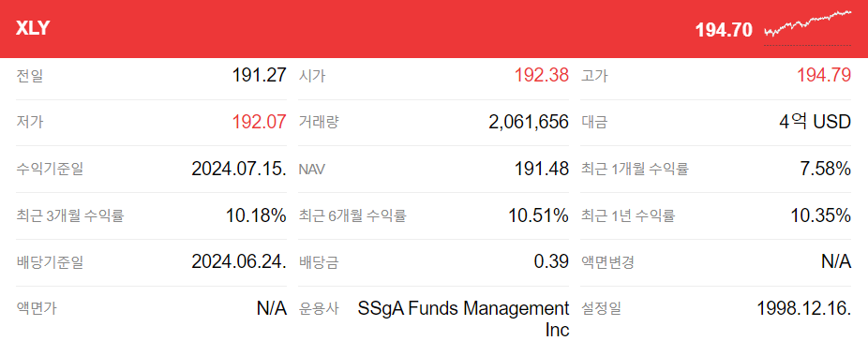Select the 전일 label

30,75
